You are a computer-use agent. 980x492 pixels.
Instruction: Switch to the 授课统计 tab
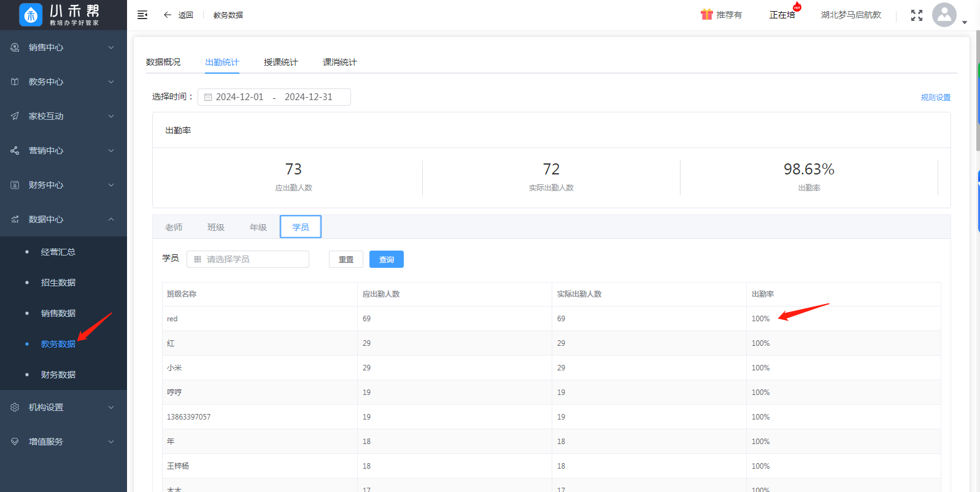[x=281, y=62]
